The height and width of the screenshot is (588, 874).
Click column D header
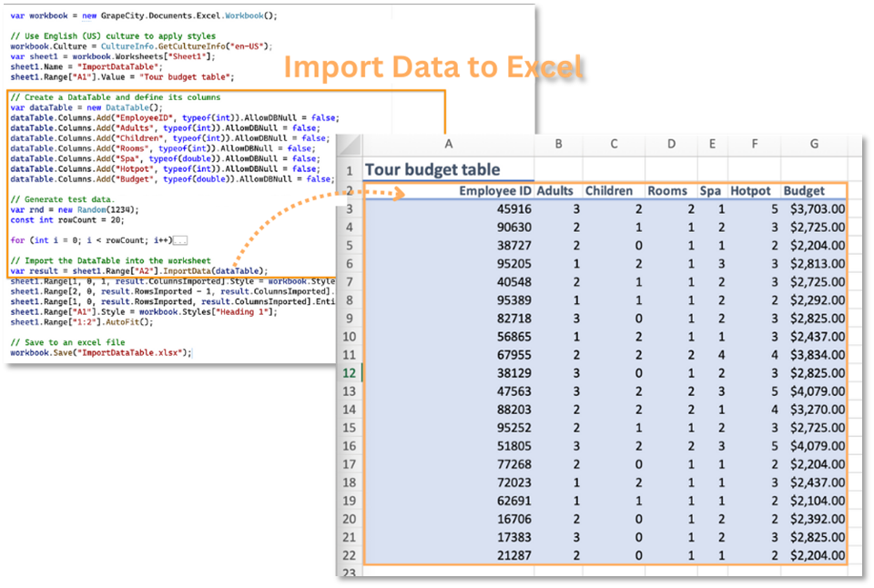[x=671, y=144]
